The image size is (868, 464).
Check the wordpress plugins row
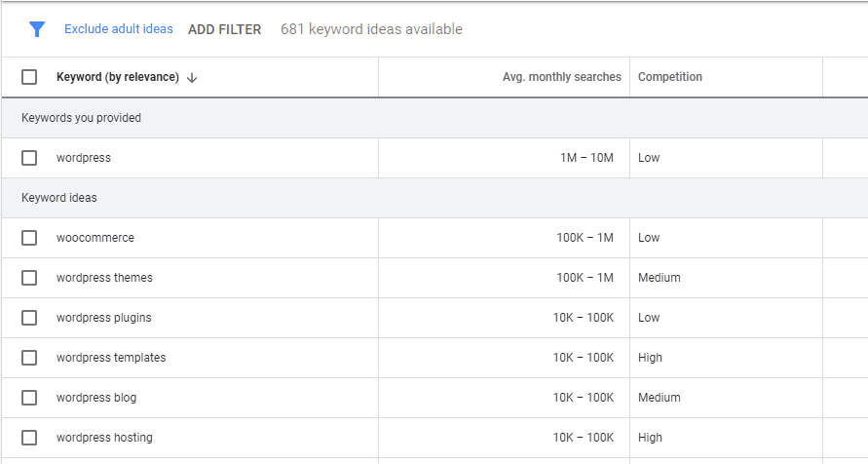click(29, 318)
